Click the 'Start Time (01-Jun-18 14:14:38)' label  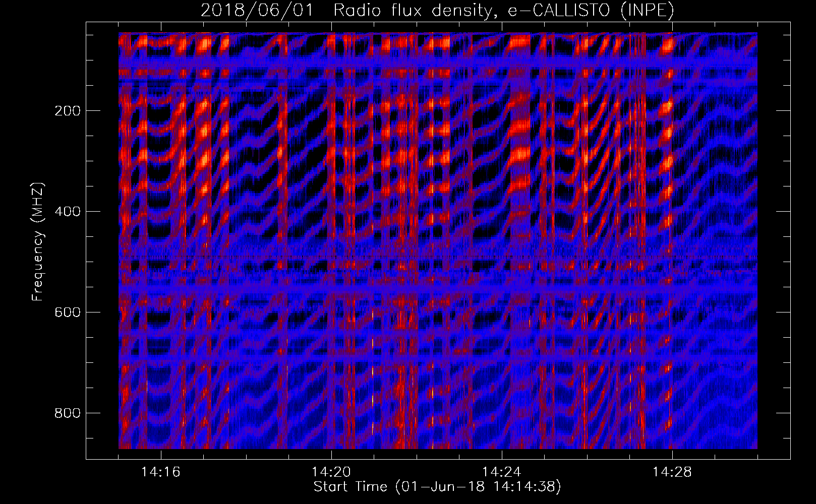[x=437, y=487]
